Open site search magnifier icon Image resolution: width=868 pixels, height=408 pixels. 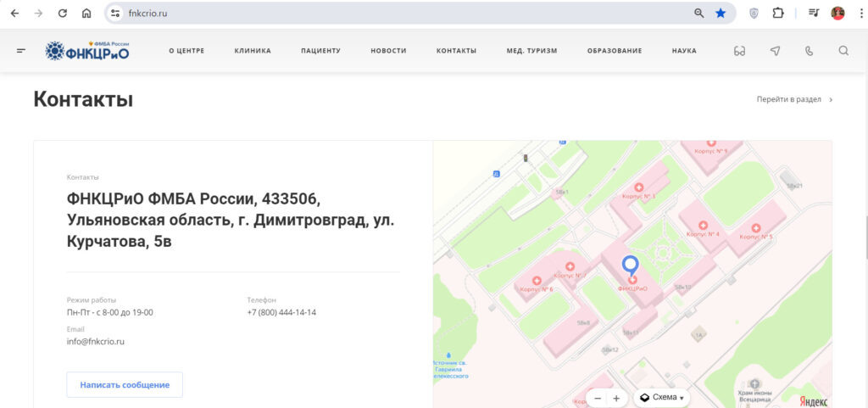click(x=843, y=50)
